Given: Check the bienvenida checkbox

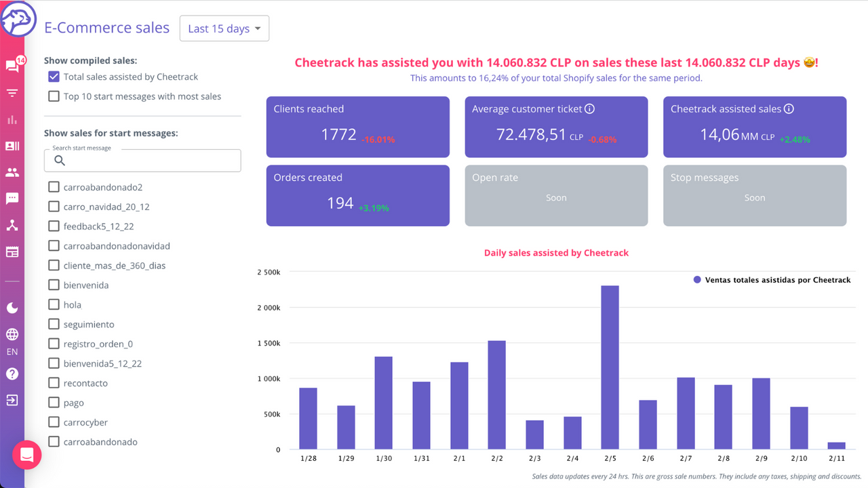Looking at the screenshot, I should coord(54,285).
